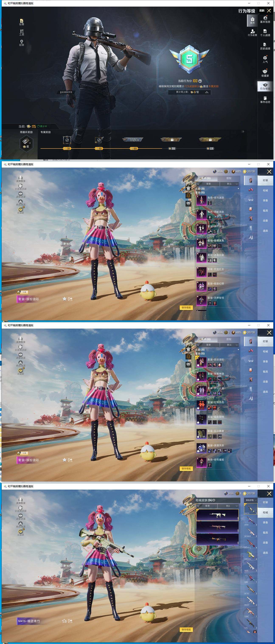Select the 角色-绯穹魔姬 outfit row
This screenshot has width=275, height=644.
[x=217, y=462]
